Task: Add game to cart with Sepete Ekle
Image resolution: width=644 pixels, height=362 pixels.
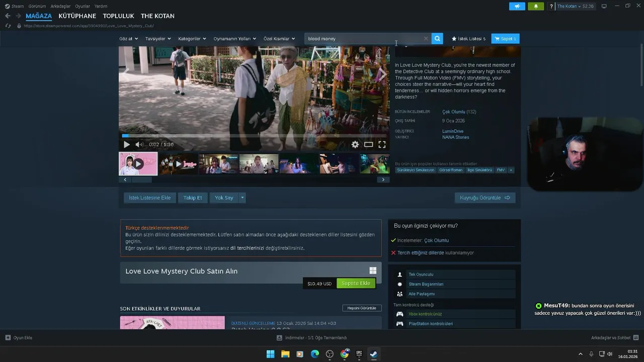Action: click(x=356, y=283)
